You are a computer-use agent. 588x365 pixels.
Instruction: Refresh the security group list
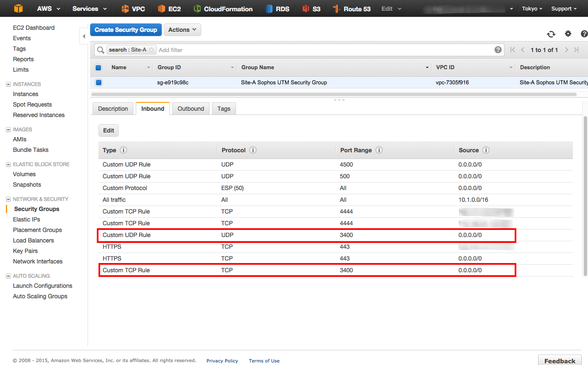551,34
